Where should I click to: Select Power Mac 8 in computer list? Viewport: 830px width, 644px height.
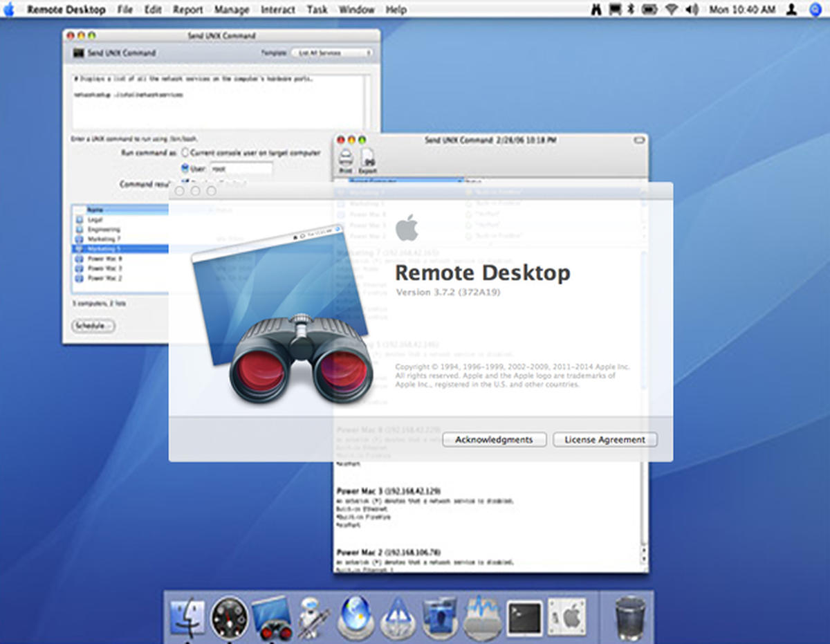click(120, 258)
